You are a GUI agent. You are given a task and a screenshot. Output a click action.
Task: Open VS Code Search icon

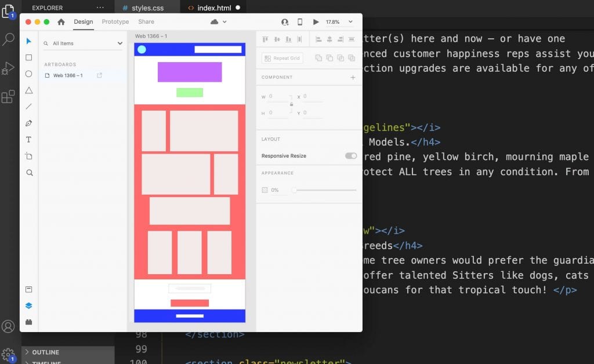pos(8,39)
